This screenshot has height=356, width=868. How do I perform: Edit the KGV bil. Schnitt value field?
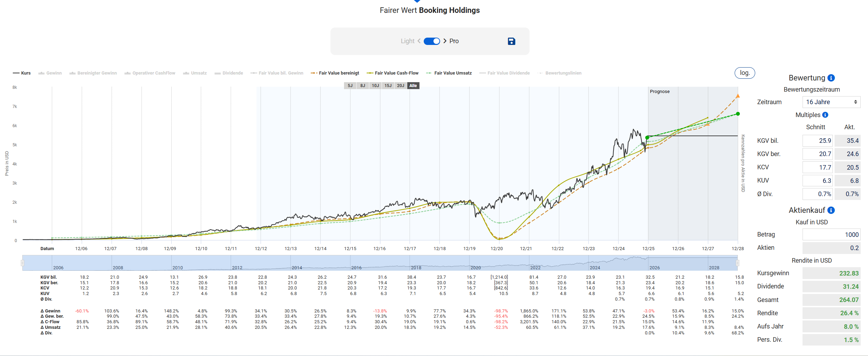point(818,141)
